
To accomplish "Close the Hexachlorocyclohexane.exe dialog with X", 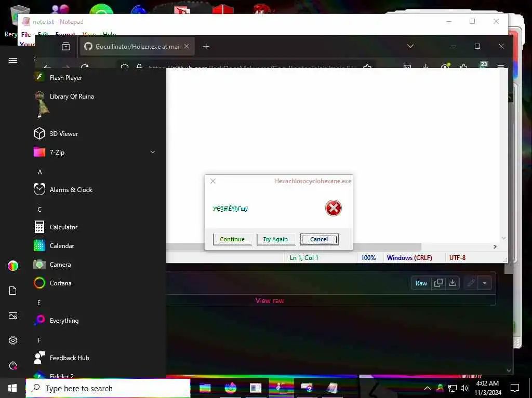I will (213, 181).
